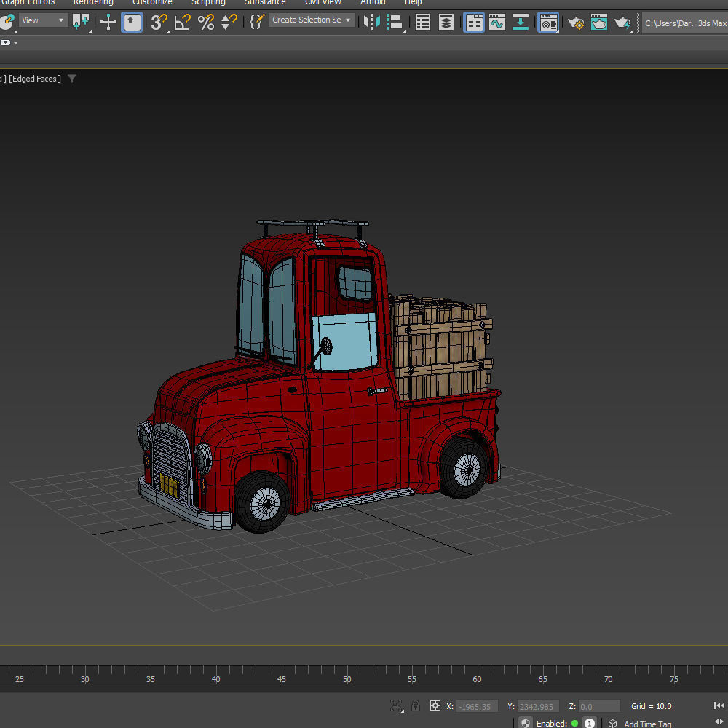
Task: Open the Customize menu
Action: (x=152, y=3)
